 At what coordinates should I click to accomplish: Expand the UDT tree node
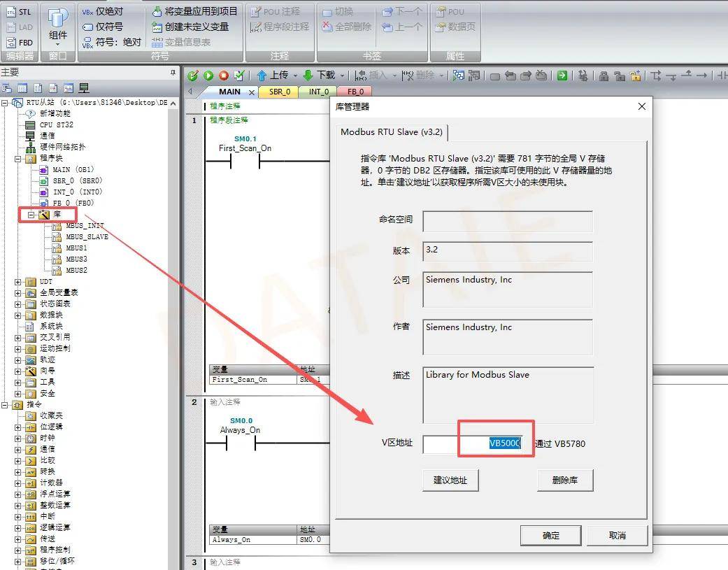[x=17, y=282]
